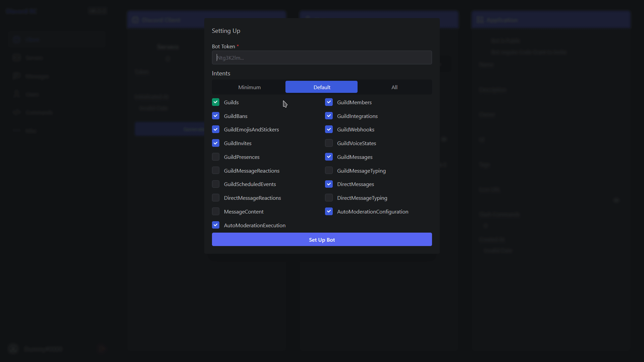Toggle DirectMessageTyping checkbox
The image size is (644, 362).
[x=329, y=198]
